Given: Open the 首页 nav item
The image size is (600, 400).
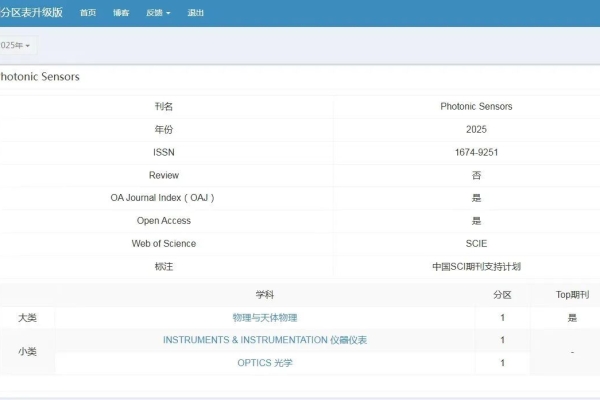Looking at the screenshot, I should [88, 13].
